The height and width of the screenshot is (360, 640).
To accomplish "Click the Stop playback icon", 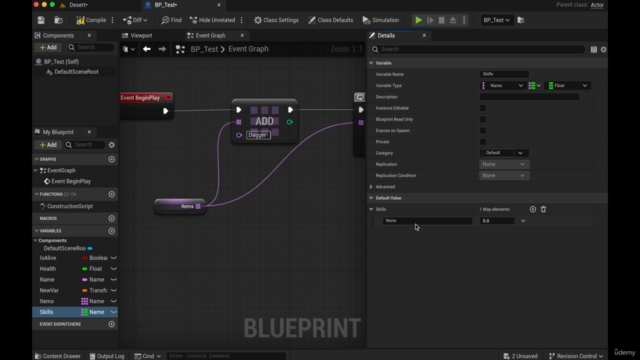I will (x=441, y=20).
